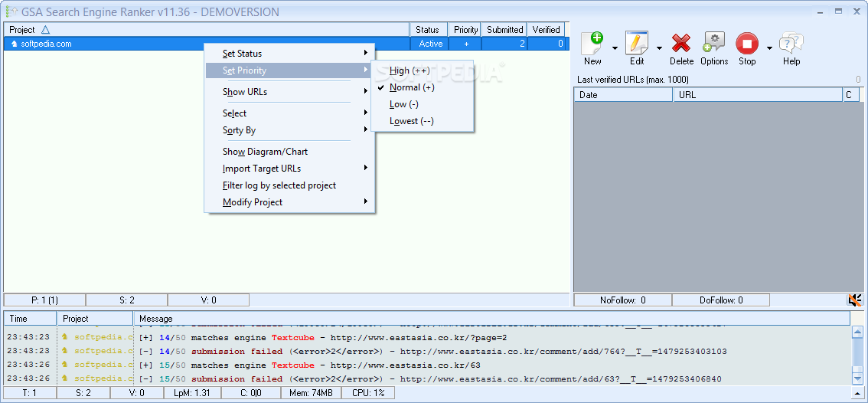
Task: Click the red Stop icon
Action: click(747, 43)
